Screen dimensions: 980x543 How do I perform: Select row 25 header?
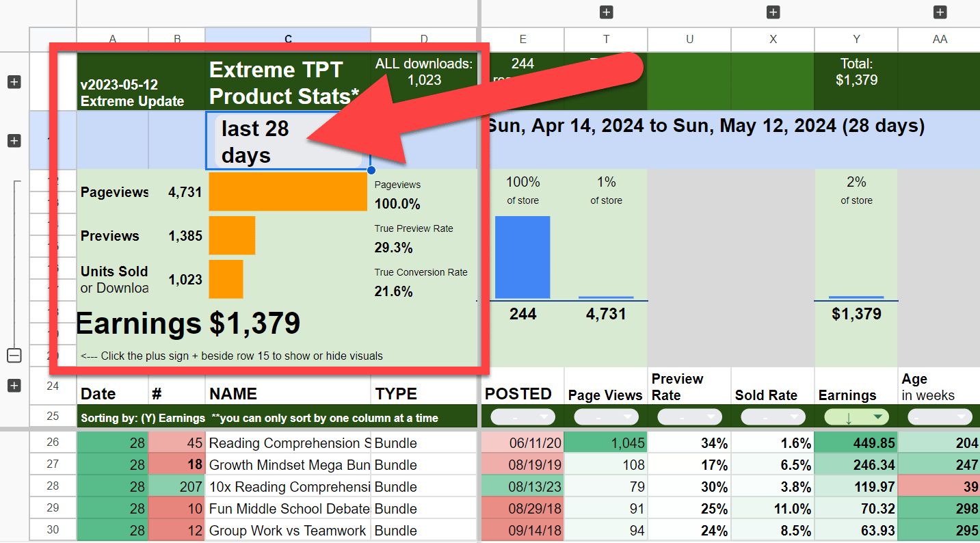click(53, 417)
